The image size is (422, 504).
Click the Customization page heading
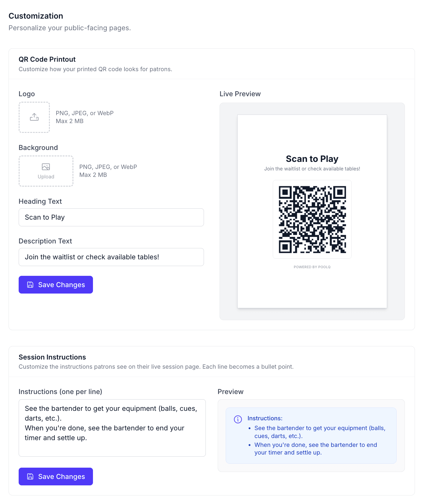(36, 16)
